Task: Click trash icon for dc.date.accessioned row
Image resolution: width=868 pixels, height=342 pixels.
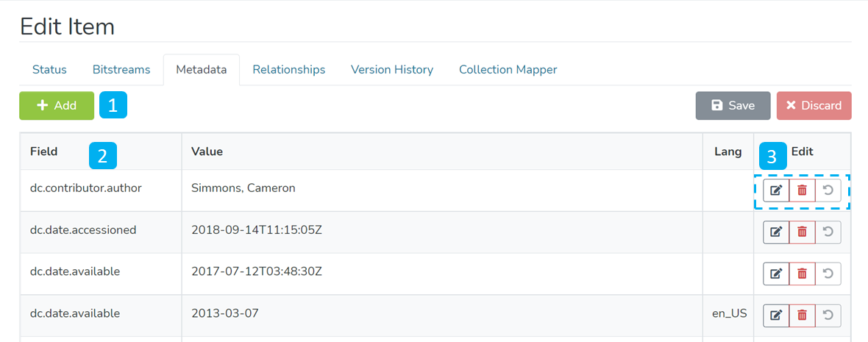Action: [802, 232]
